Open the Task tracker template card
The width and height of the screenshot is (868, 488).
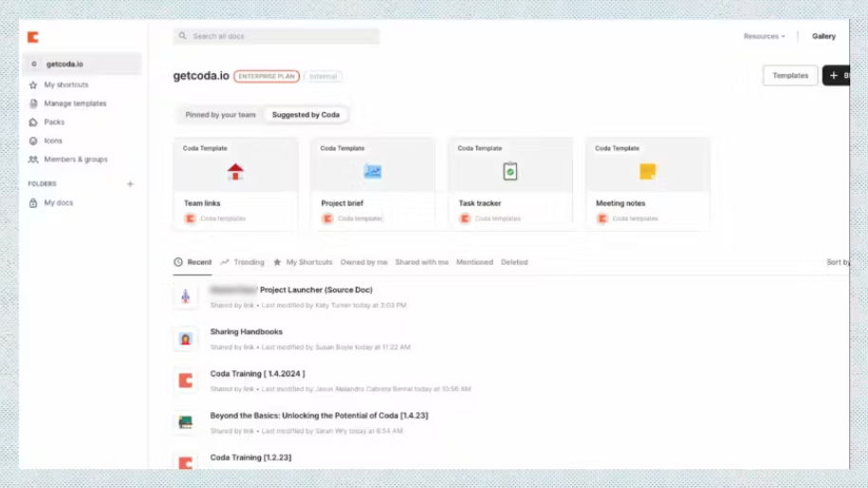click(509, 184)
